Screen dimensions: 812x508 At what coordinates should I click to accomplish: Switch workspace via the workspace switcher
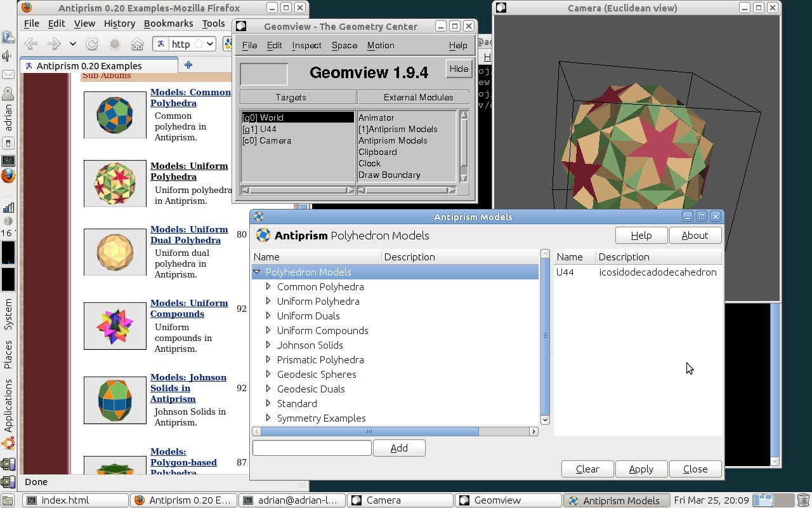point(773,500)
